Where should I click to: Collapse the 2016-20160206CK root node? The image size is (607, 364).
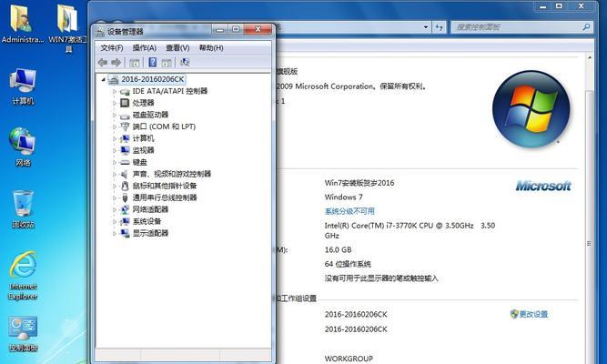(x=104, y=80)
